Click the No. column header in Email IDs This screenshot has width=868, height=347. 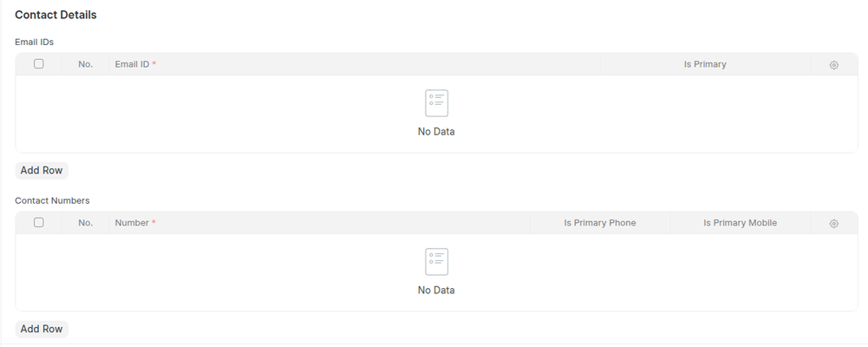[85, 64]
